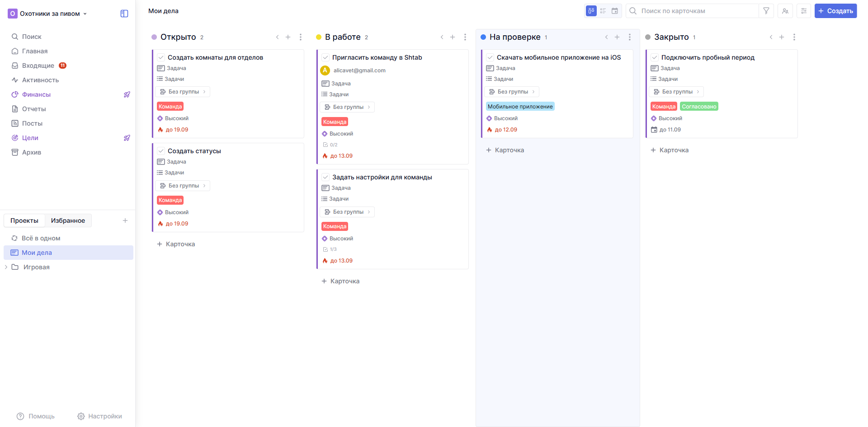This screenshot has height=427, width=868.
Task: Open the card filter funnel icon
Action: (766, 11)
